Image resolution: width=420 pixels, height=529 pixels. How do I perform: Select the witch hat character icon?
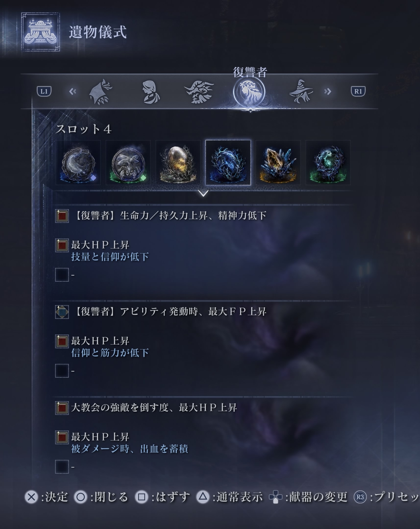click(x=301, y=91)
